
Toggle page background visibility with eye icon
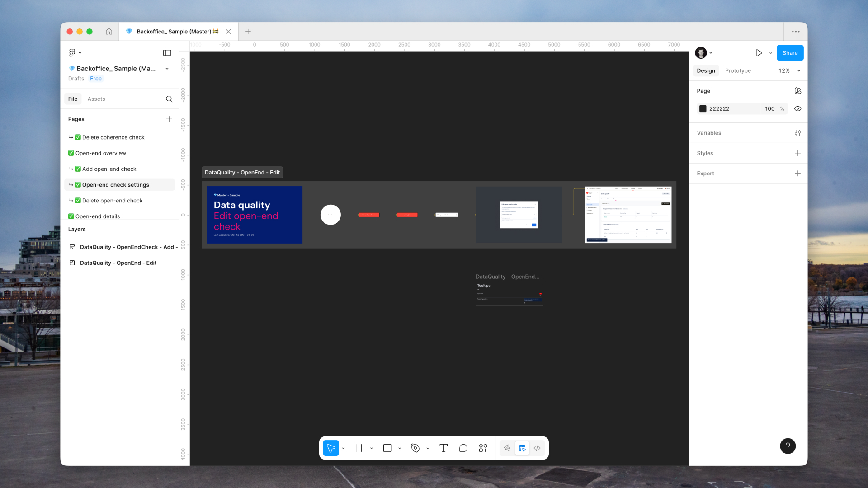coord(798,108)
